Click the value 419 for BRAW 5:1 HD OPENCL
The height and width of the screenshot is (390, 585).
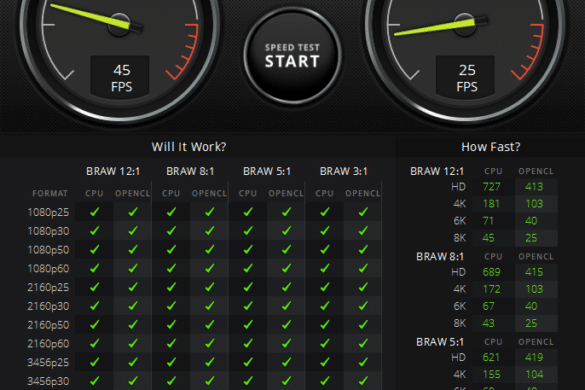(534, 358)
